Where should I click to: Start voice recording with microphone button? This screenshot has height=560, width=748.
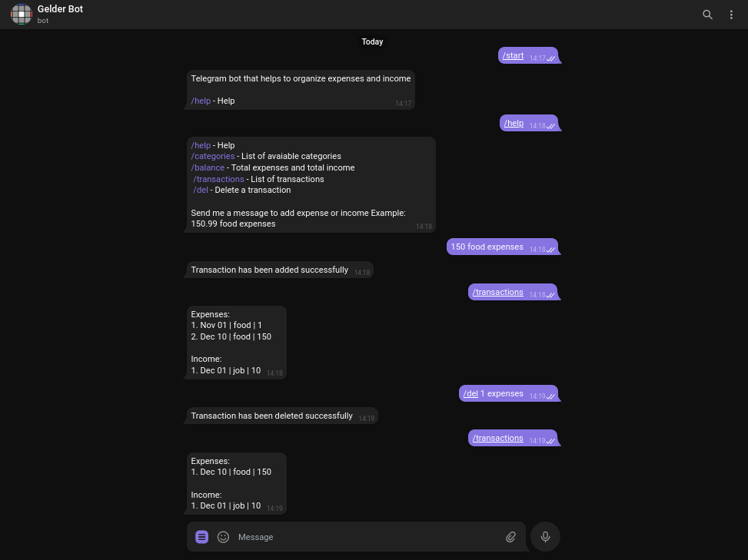pyautogui.click(x=545, y=537)
